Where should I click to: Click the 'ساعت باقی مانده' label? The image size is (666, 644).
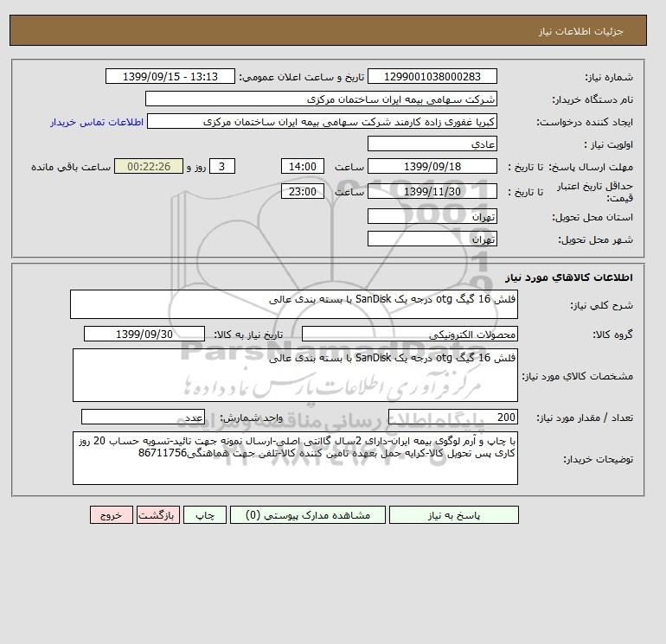71,167
